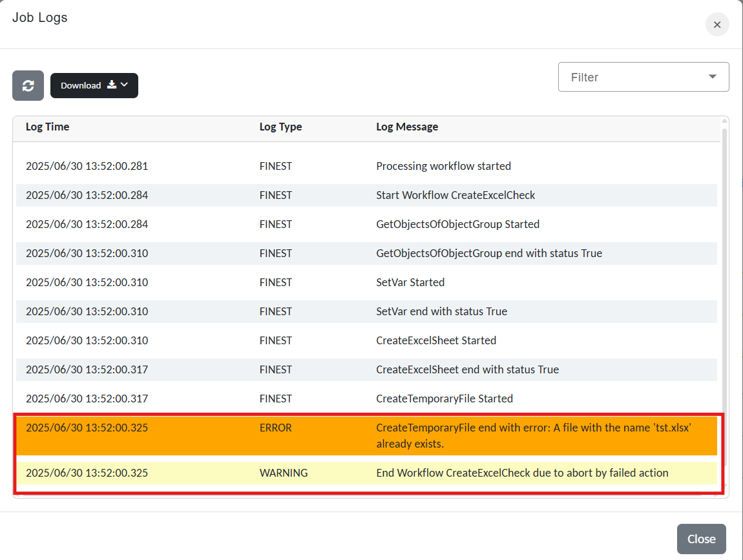Select 'CreateExcelSheet end with status True' row
The height and width of the screenshot is (560, 743).
coord(467,369)
